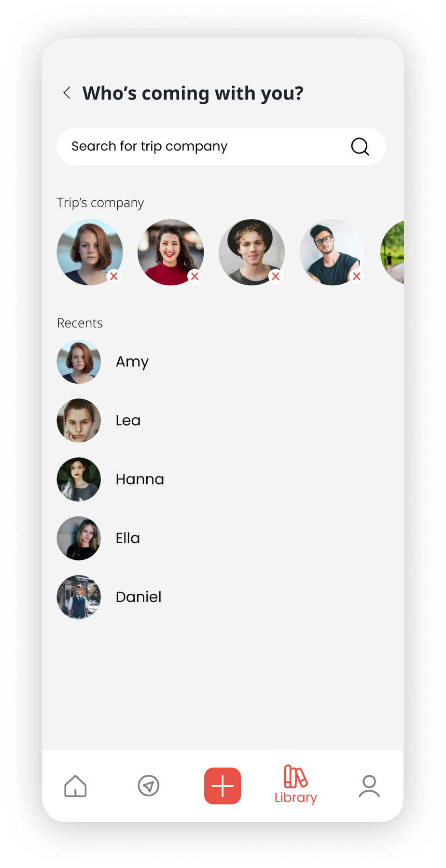Click the Search for trip company field
This screenshot has width=446, height=868.
pos(221,146)
